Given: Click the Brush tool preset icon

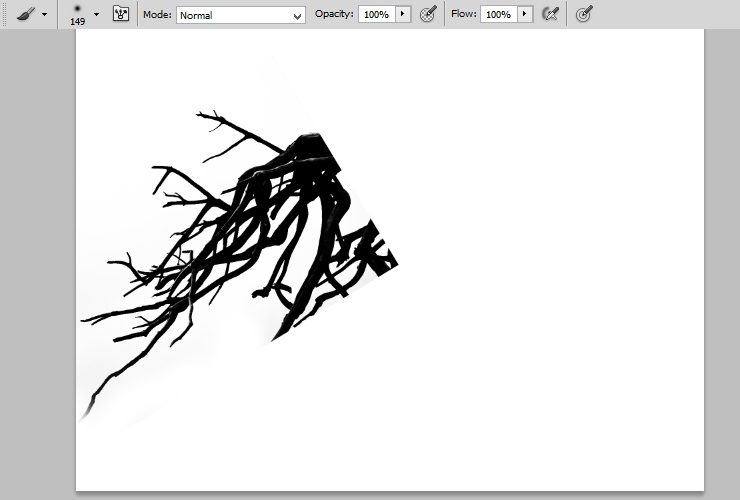Looking at the screenshot, I should [25, 14].
